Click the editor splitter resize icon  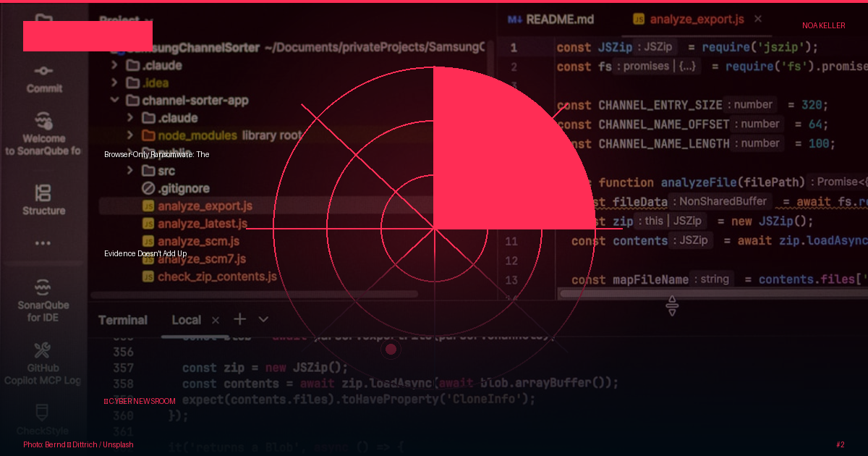coord(672,305)
